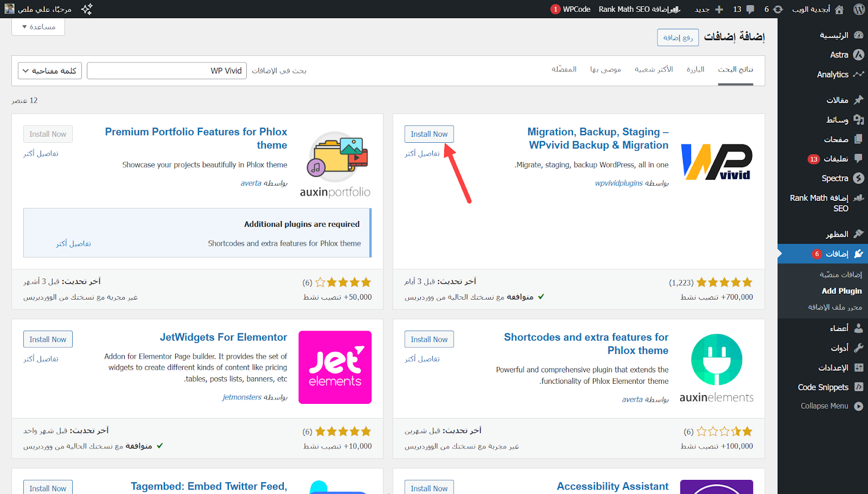The height and width of the screenshot is (494, 868).
Task: Click the media icon for وسائط
Action: (858, 119)
